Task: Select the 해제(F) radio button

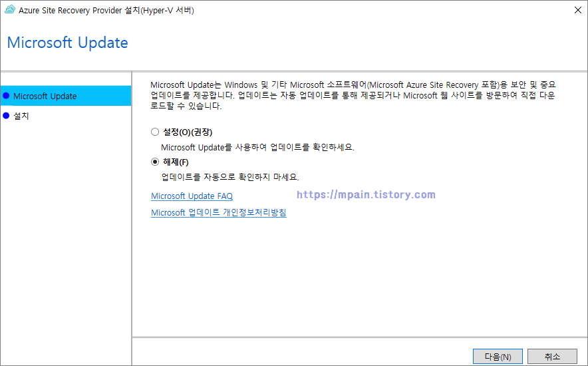Action: pyautogui.click(x=155, y=162)
